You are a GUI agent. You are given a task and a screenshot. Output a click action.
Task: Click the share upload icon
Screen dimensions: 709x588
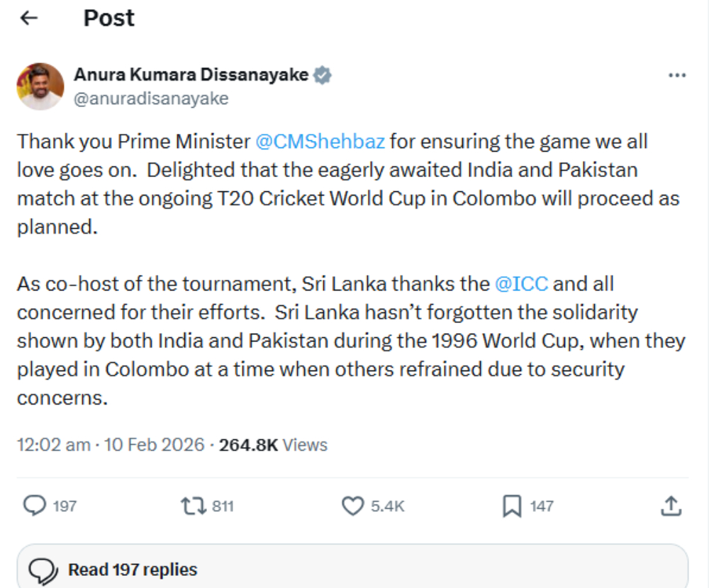(671, 506)
